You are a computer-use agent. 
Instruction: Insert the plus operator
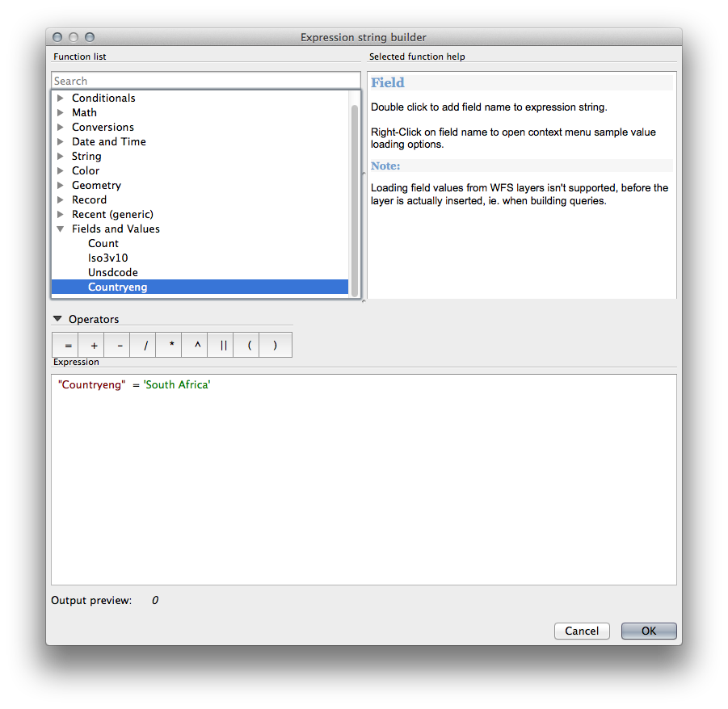(x=94, y=346)
